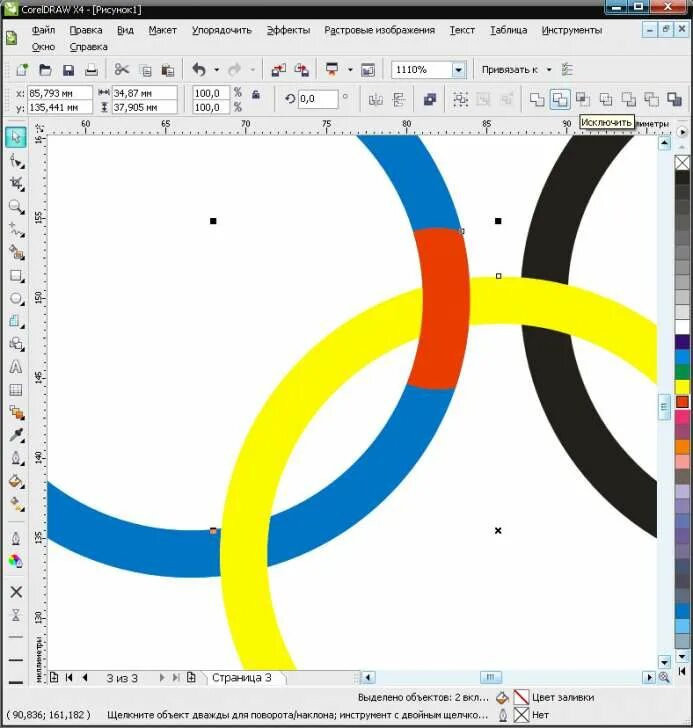Image resolution: width=693 pixels, height=728 pixels.
Task: Pick the yellow color swatch
Action: click(682, 387)
